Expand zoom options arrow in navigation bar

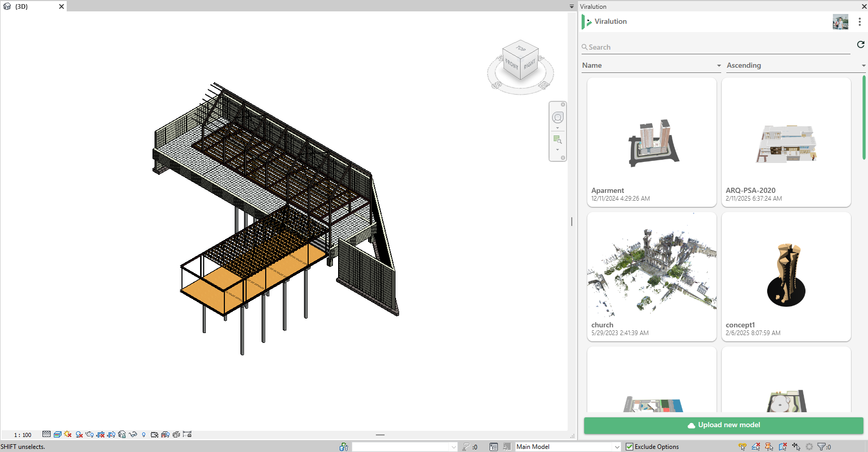[x=557, y=150]
